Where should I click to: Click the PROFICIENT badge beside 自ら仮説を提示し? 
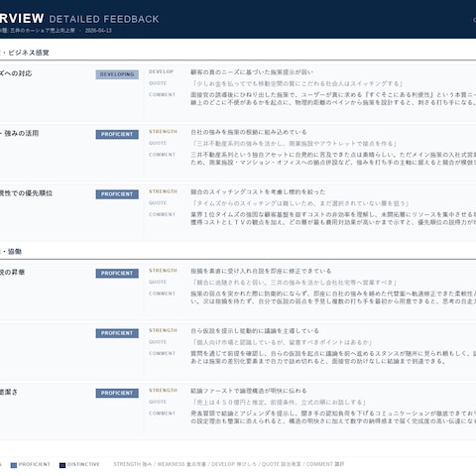click(117, 333)
